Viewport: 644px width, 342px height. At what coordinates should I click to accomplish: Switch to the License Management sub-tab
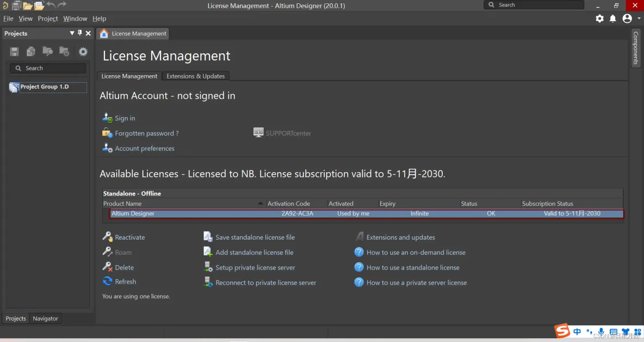pyautogui.click(x=129, y=76)
